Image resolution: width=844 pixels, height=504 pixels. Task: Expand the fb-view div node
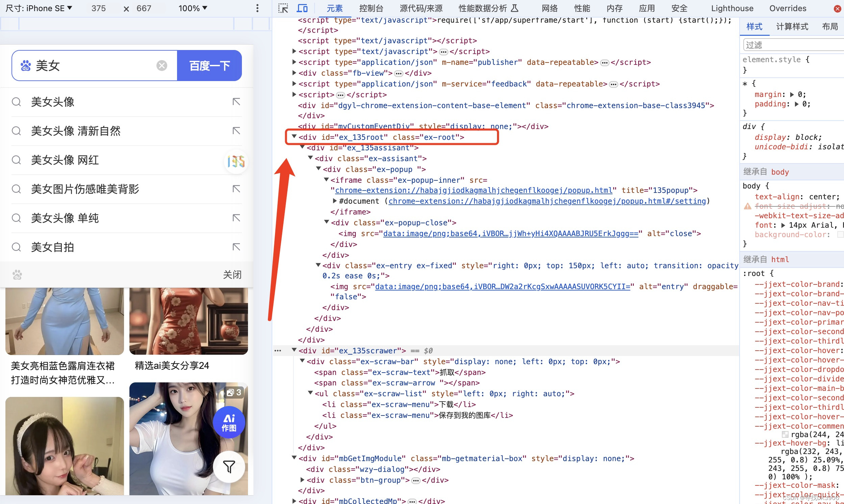pyautogui.click(x=294, y=73)
